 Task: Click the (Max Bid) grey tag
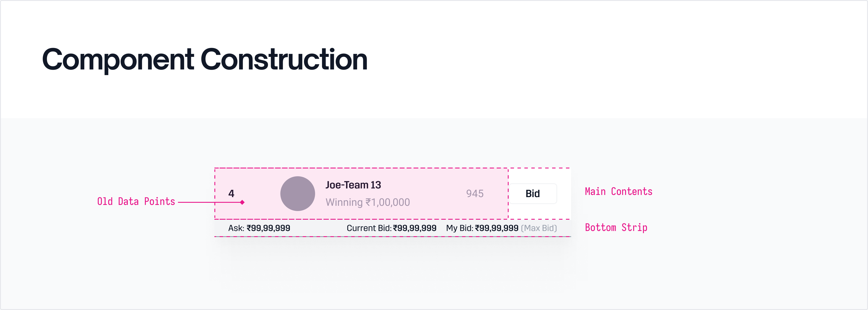[x=539, y=228]
